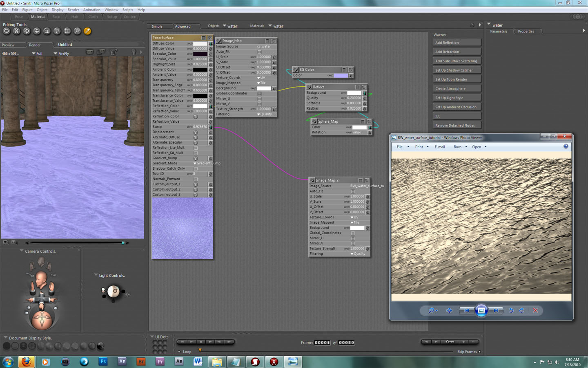Open the Object water dropdown

click(x=229, y=26)
